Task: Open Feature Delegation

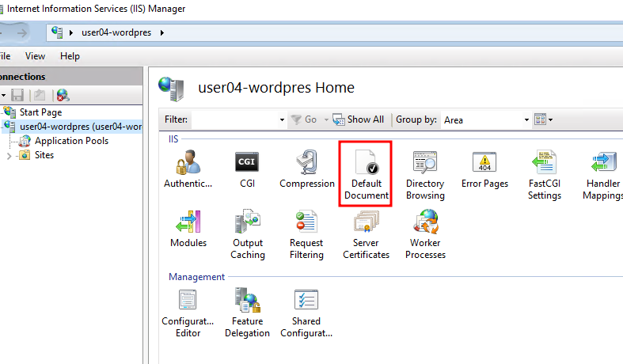Action: (x=247, y=313)
